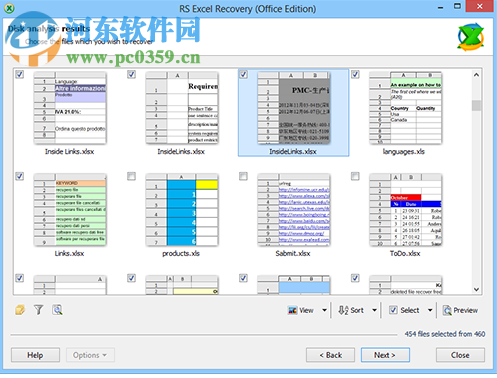Click the file name languages.xls
The width and height of the screenshot is (497, 378).
pos(404,152)
